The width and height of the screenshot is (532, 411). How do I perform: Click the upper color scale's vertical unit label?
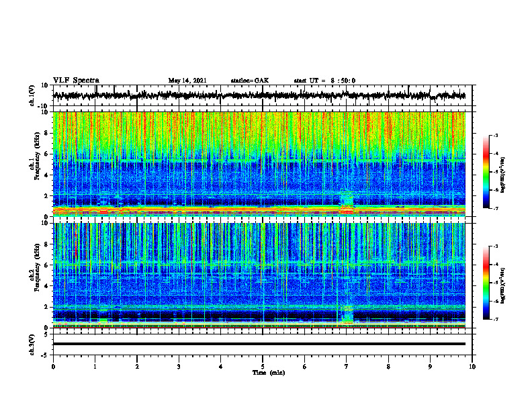(503, 175)
